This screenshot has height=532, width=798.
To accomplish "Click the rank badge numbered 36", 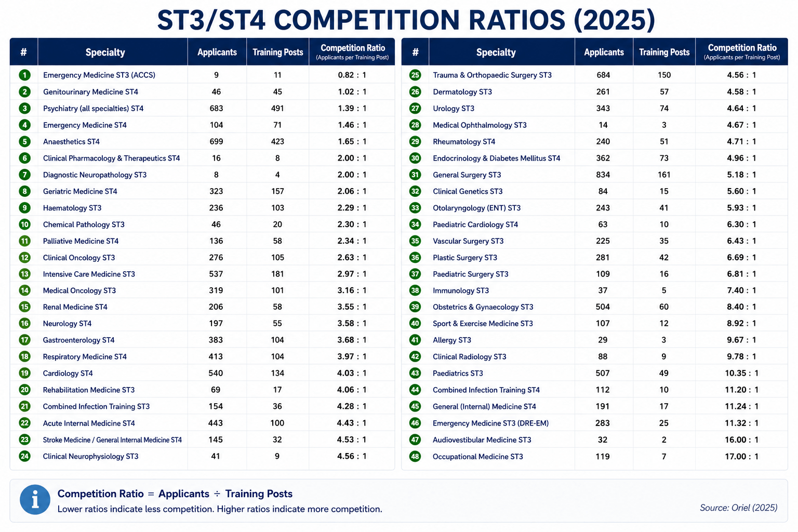I will [415, 258].
